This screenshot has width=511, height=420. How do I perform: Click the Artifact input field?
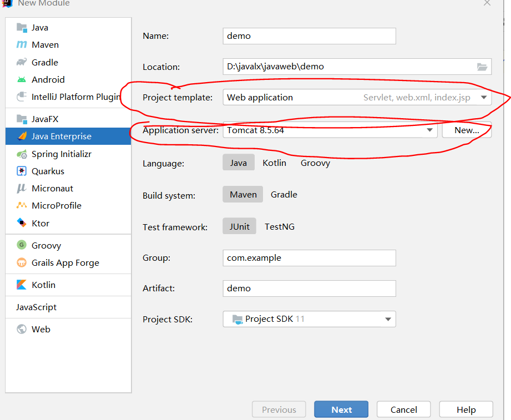(x=309, y=289)
